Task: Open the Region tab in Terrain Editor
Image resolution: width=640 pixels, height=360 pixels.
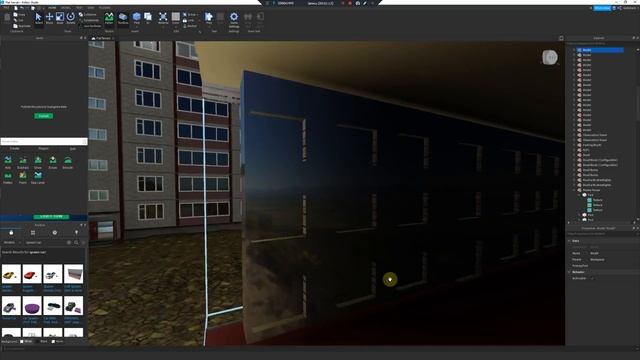Action: click(43, 149)
